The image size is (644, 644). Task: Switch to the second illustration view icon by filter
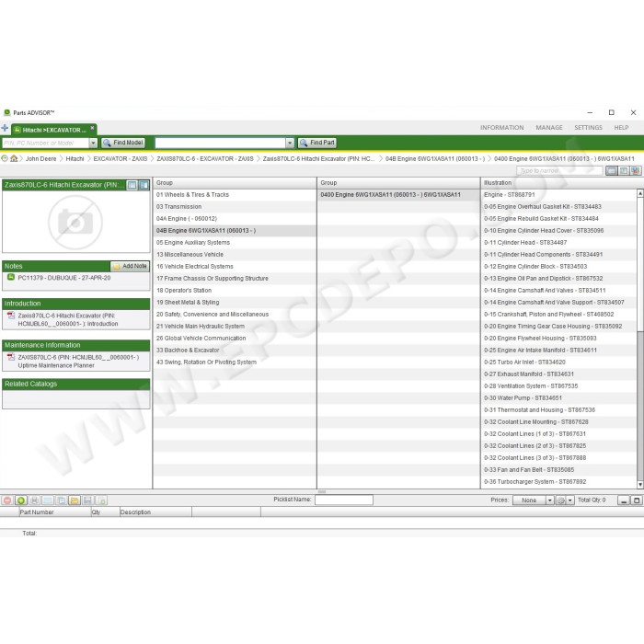624,170
